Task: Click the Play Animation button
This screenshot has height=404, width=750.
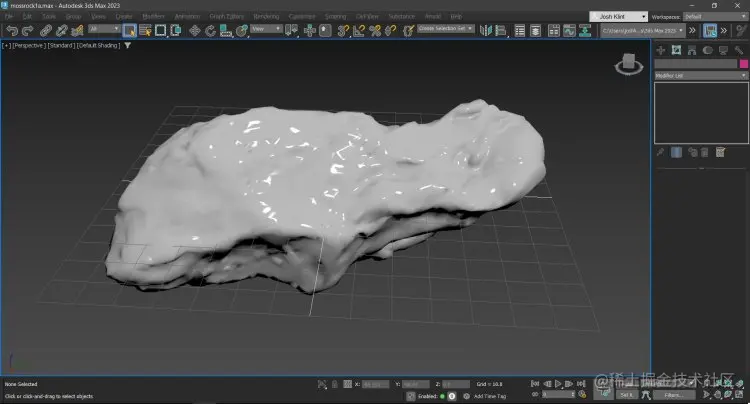Action: (558, 384)
